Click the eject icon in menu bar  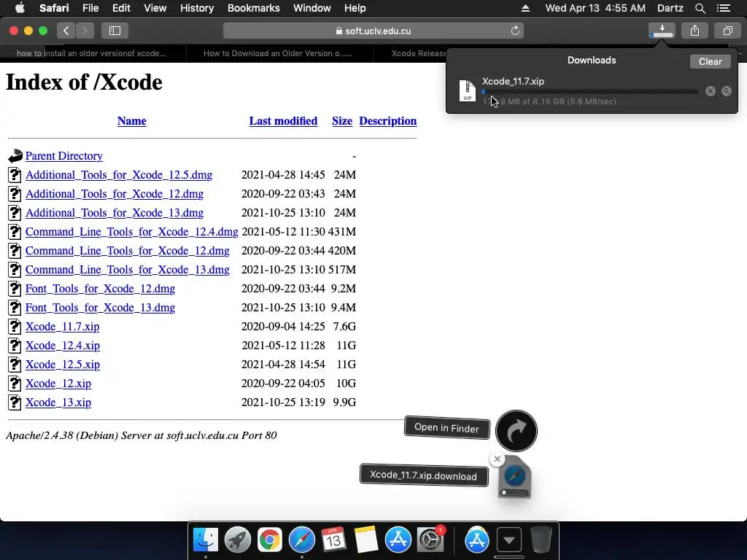pos(525,8)
